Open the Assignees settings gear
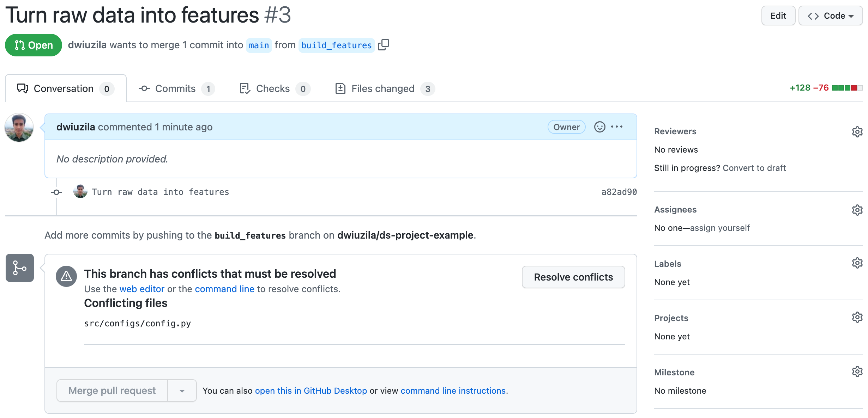The width and height of the screenshot is (868, 418). click(x=857, y=210)
